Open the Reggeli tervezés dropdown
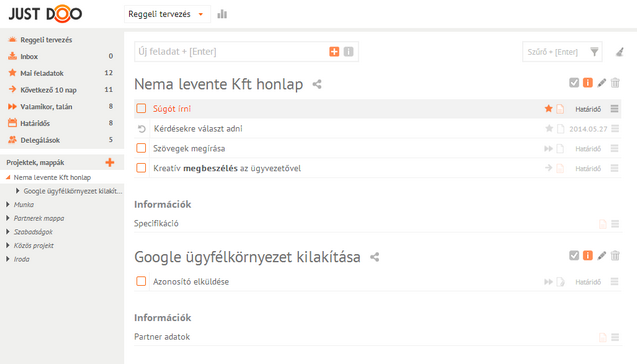The width and height of the screenshot is (637, 364). click(167, 14)
